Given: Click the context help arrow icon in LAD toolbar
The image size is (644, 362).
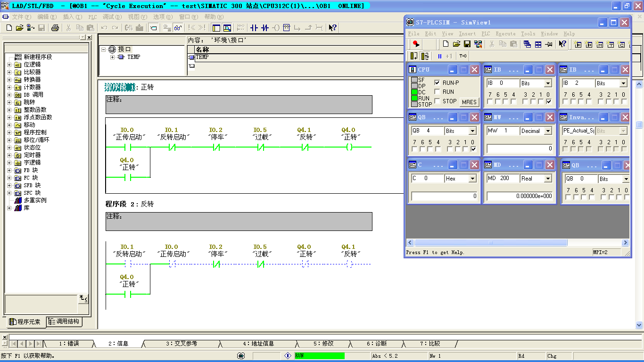Looking at the screenshot, I should [x=333, y=28].
